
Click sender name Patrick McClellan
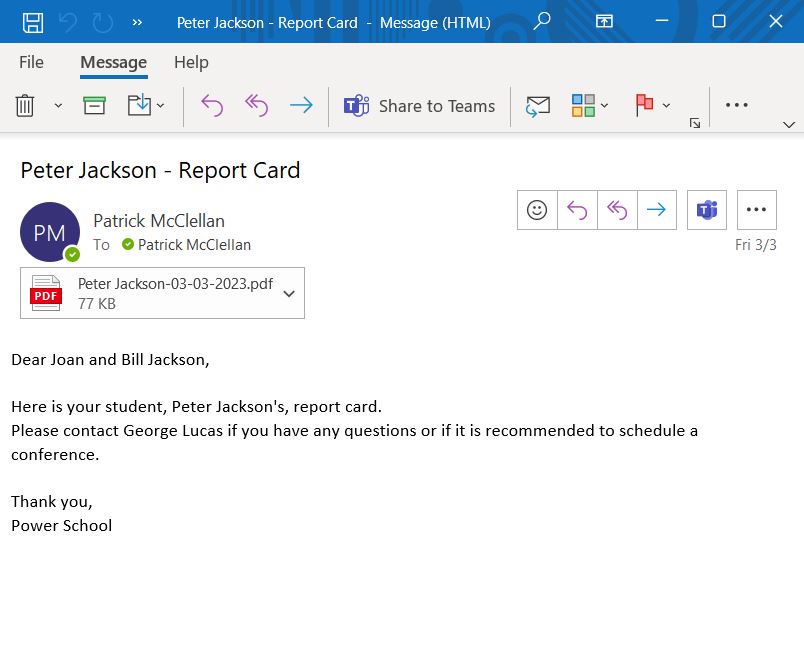(x=159, y=221)
